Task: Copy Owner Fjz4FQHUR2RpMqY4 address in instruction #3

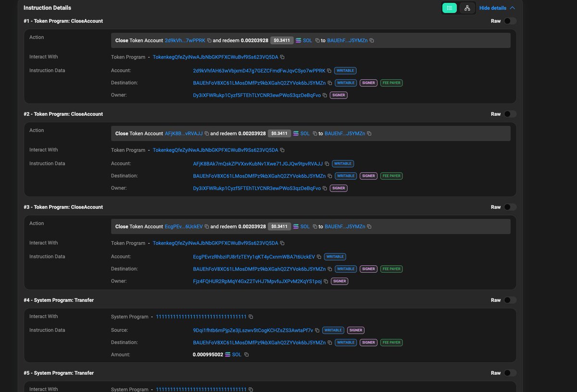Action: [326, 282]
